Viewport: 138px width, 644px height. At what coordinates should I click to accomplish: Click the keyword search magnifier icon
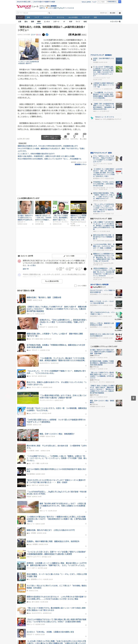pos(49,13)
